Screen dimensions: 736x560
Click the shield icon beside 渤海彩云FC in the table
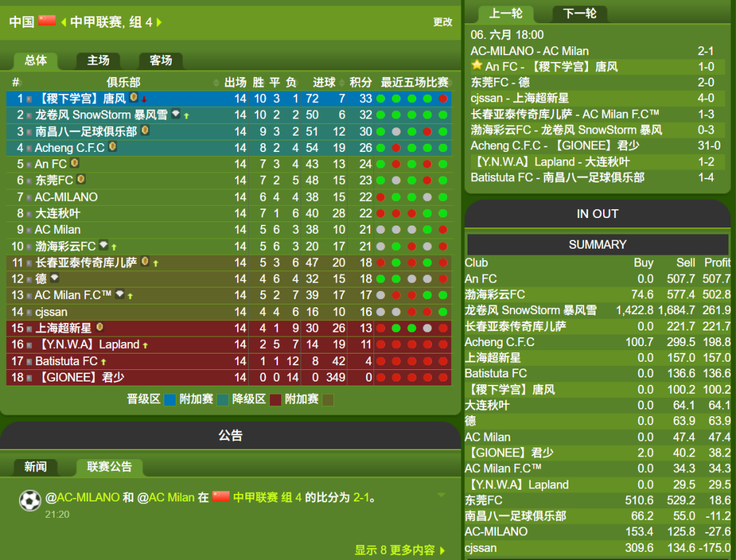coord(104,245)
